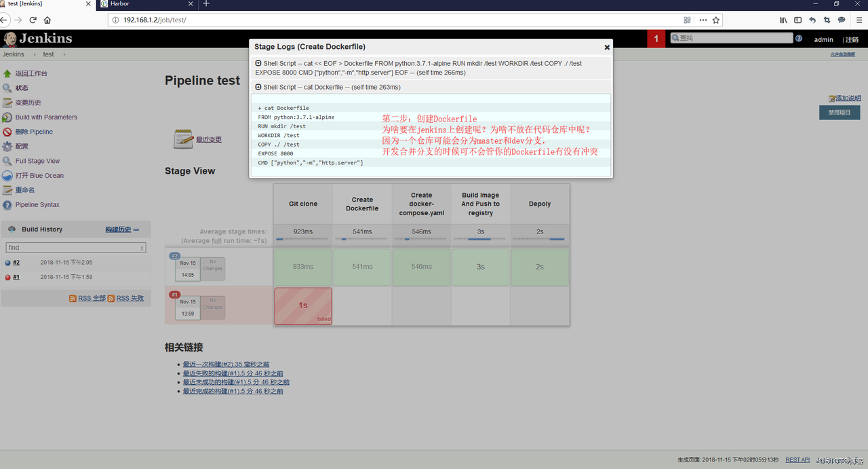Open build #1 in Build History
Image resolution: width=868 pixels, height=469 pixels.
tap(16, 277)
